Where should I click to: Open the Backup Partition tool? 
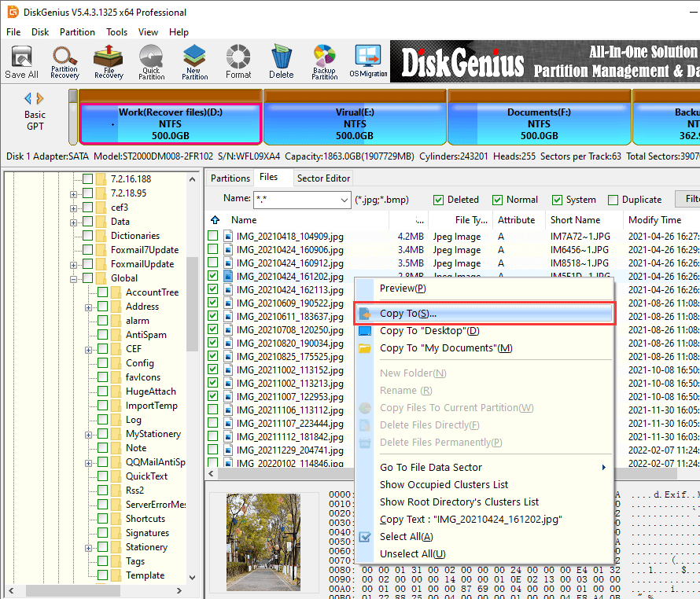tap(324, 62)
